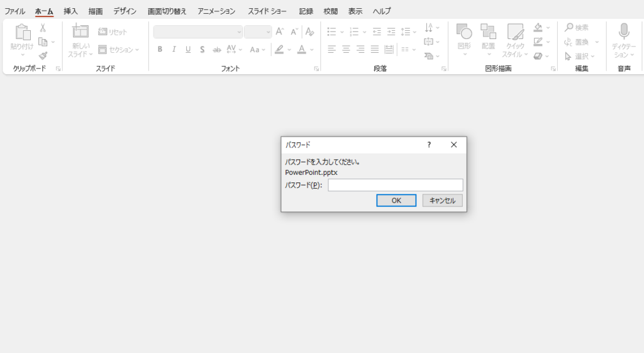644x353 pixels.
Task: Click the Align Text icon
Action: [x=428, y=42]
